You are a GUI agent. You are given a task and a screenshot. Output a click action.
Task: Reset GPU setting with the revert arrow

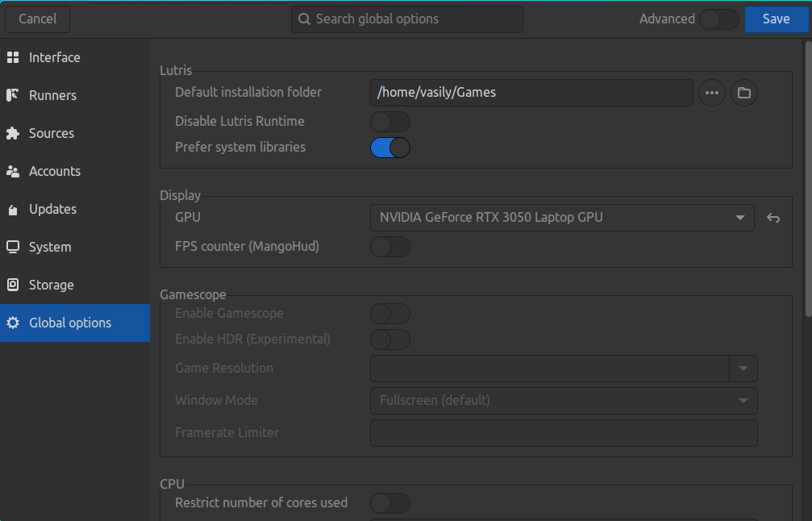pyautogui.click(x=773, y=218)
